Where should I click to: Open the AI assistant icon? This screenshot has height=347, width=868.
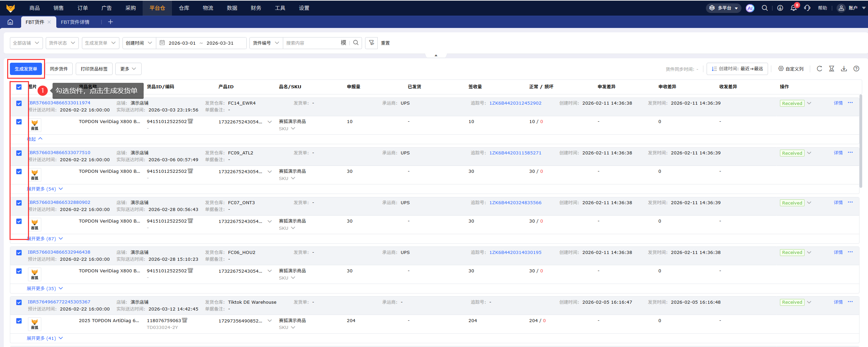coord(750,8)
